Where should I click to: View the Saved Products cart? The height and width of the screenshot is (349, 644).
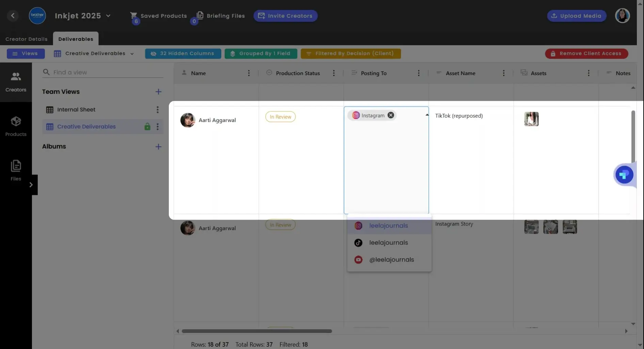(x=159, y=16)
